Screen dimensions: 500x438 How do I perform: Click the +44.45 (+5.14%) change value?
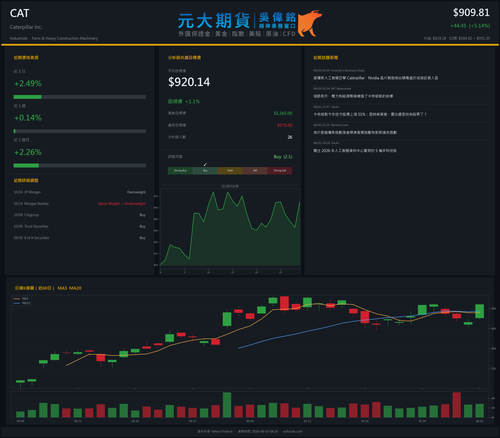(470, 26)
